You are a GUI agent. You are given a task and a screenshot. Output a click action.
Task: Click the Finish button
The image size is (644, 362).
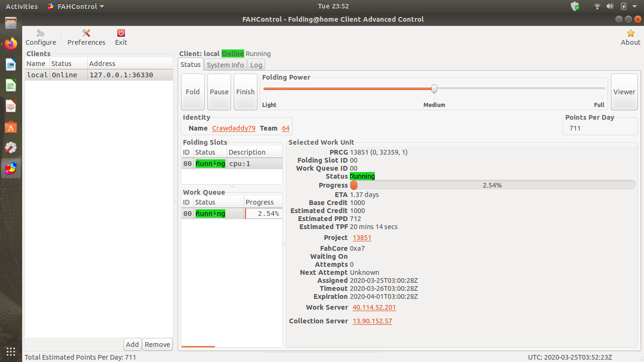point(246,92)
